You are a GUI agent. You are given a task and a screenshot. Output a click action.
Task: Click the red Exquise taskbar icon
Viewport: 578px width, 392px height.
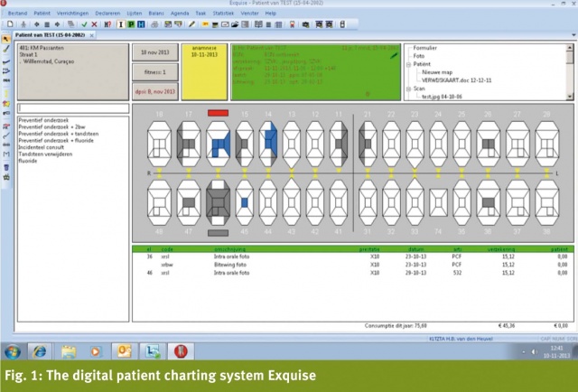181,351
